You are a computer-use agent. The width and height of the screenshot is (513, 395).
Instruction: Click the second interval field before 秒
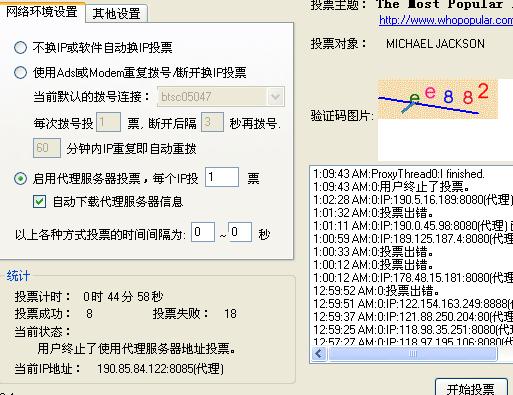click(239, 232)
